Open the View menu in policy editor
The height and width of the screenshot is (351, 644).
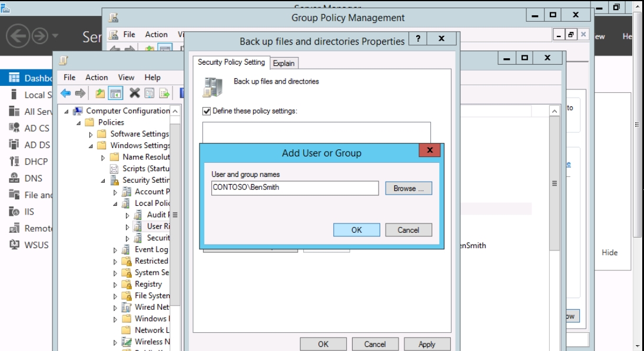126,77
